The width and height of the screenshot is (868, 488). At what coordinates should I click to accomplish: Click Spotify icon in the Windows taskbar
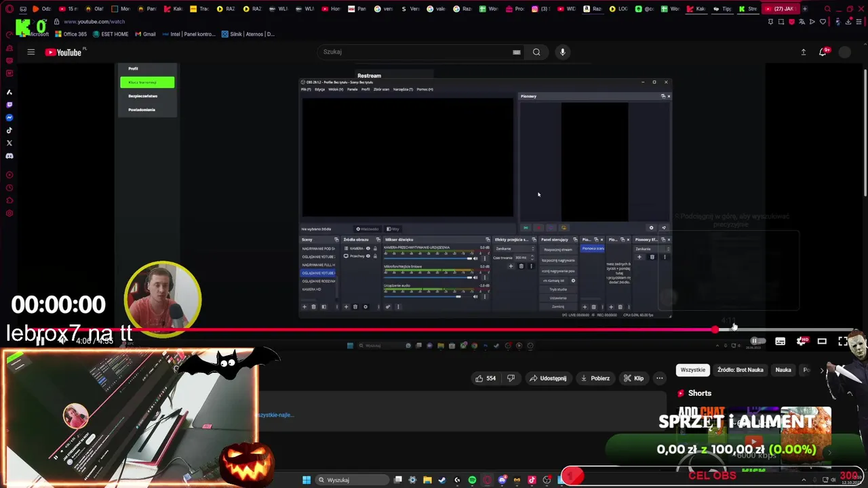(x=473, y=480)
